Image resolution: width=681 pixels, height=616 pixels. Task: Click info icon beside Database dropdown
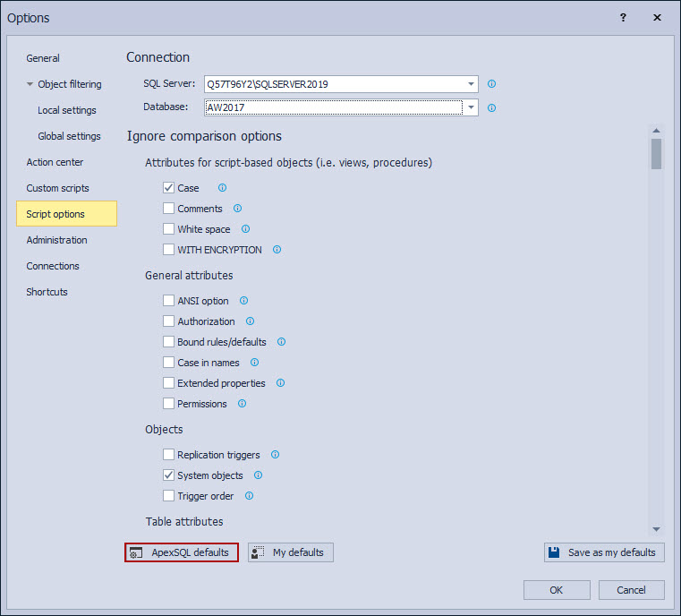(x=491, y=107)
